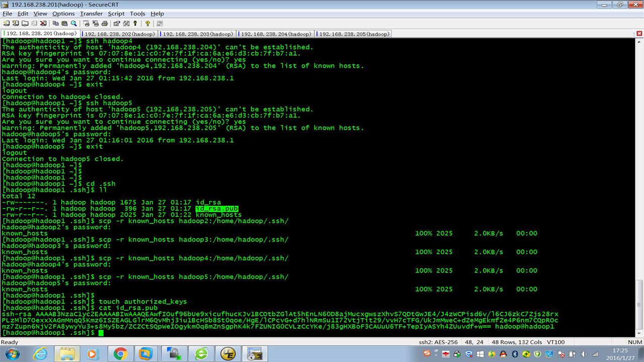Click the yellow Help question mark icon
Viewport: 644px width, 362px height.
coord(147,23)
